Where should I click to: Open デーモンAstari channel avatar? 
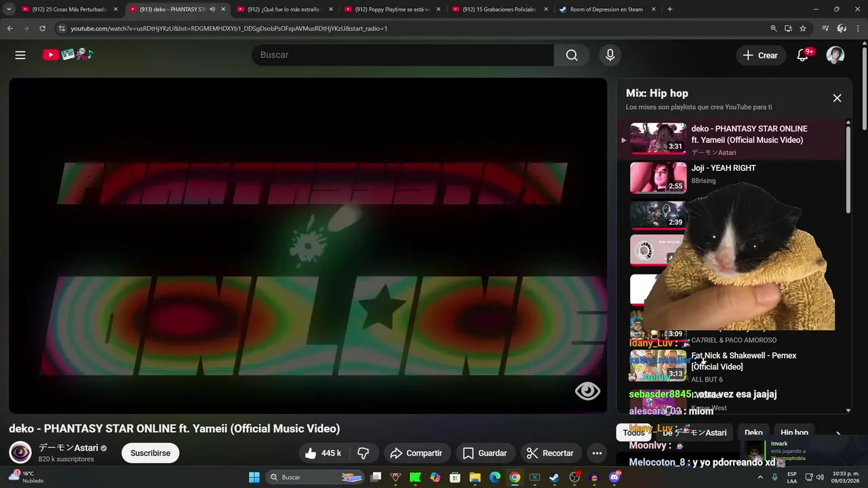click(20, 452)
